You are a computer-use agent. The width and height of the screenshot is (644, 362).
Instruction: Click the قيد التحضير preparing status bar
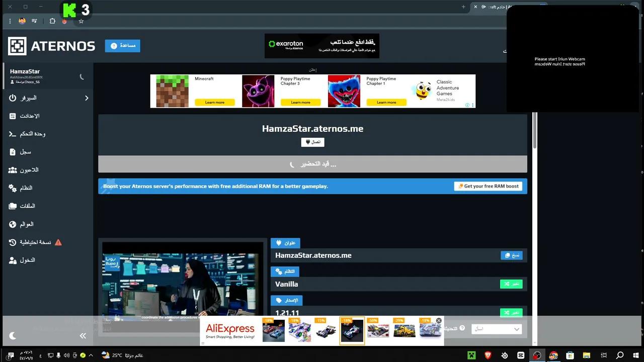tap(312, 164)
